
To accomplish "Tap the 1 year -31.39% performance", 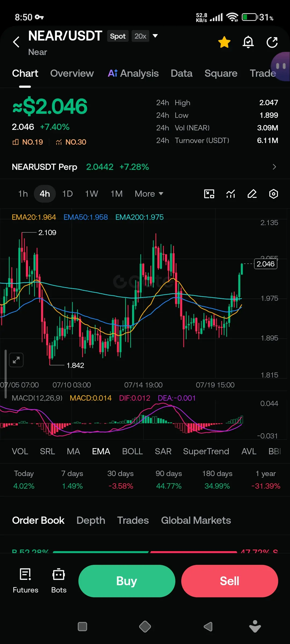I will click(266, 480).
